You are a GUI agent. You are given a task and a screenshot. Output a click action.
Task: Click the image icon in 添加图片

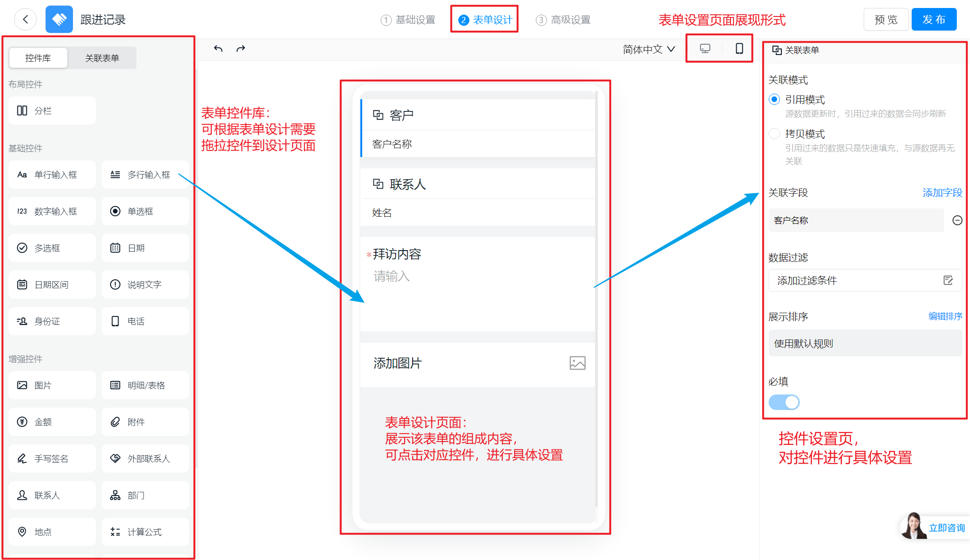tap(577, 363)
